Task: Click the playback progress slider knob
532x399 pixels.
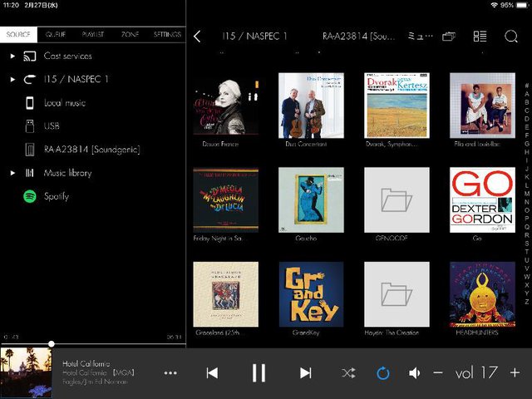Action: tap(52, 343)
